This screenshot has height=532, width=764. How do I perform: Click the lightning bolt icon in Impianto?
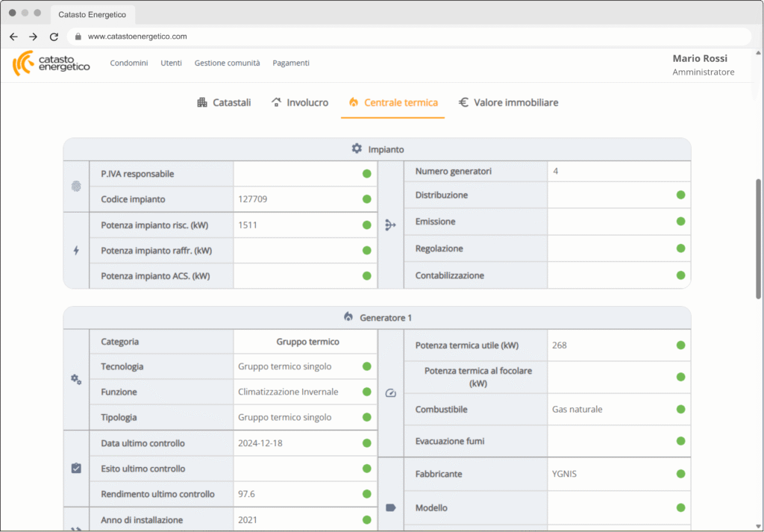tap(76, 251)
